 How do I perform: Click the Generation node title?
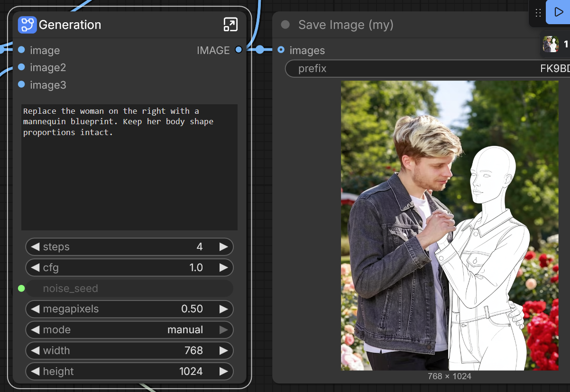70,25
